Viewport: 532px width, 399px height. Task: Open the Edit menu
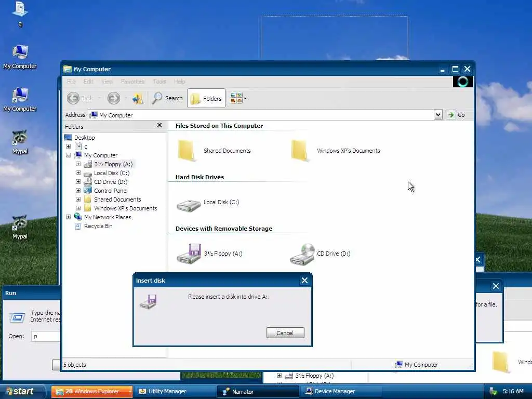[88, 82]
